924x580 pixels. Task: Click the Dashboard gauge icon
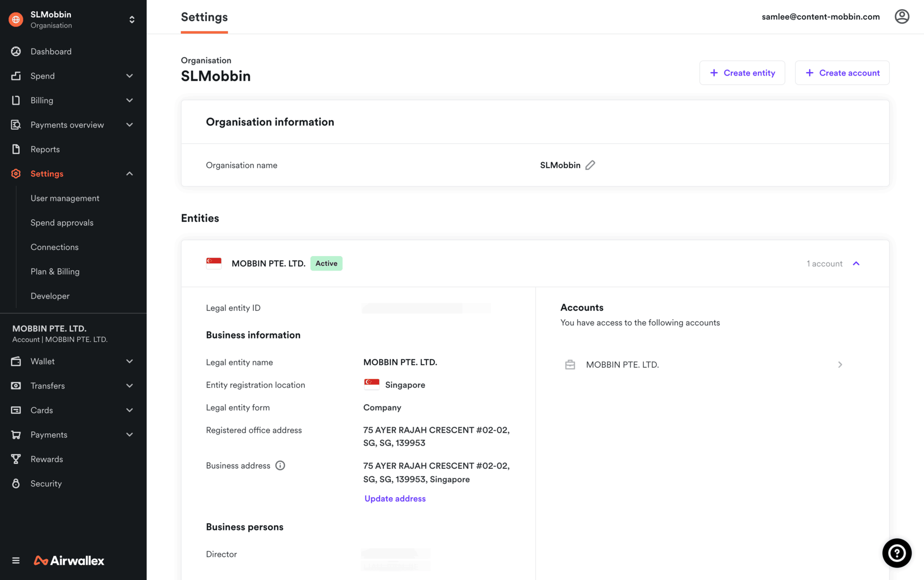16,52
